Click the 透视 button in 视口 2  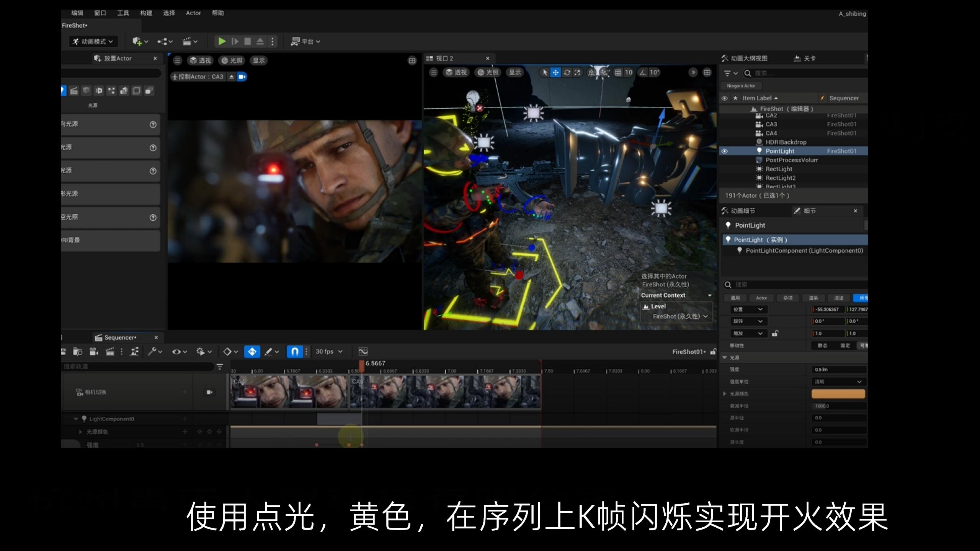(x=456, y=72)
